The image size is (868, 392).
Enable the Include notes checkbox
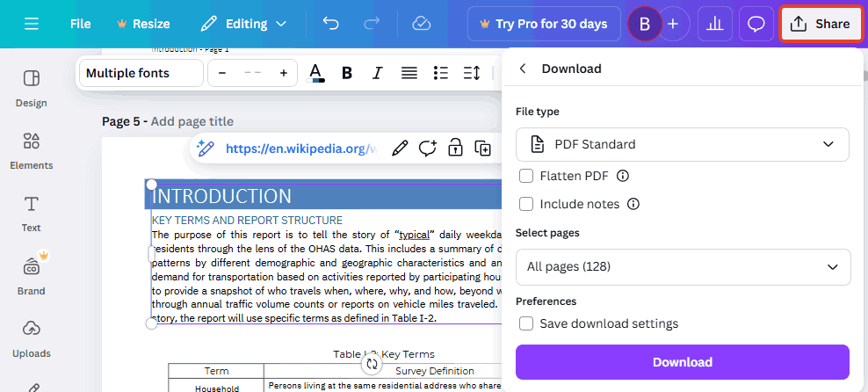click(526, 204)
